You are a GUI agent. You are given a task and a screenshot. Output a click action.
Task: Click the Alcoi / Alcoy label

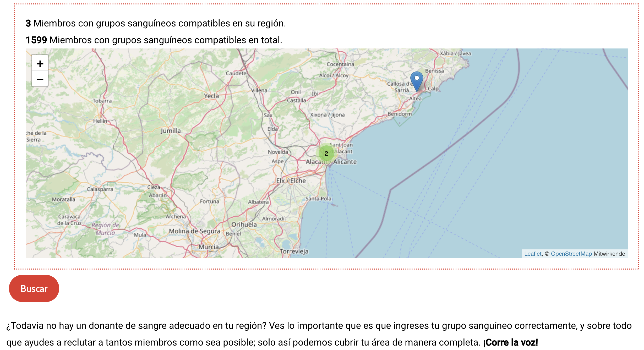pyautogui.click(x=334, y=75)
